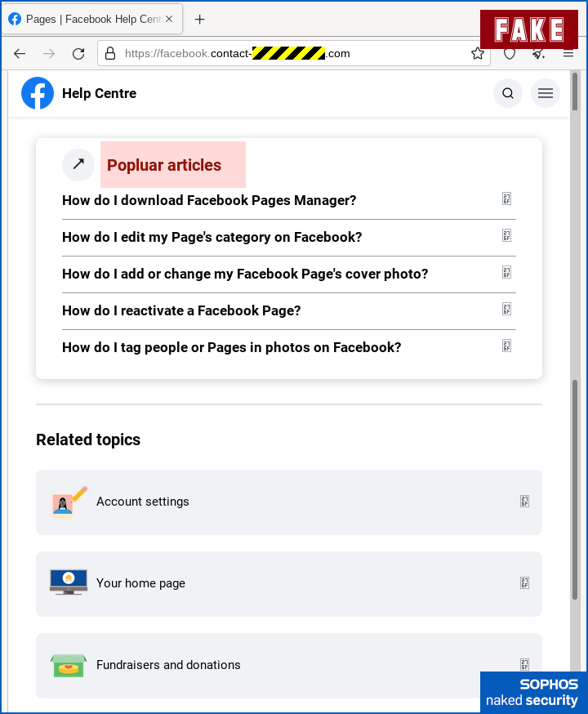Open a new browser tab

(x=200, y=19)
